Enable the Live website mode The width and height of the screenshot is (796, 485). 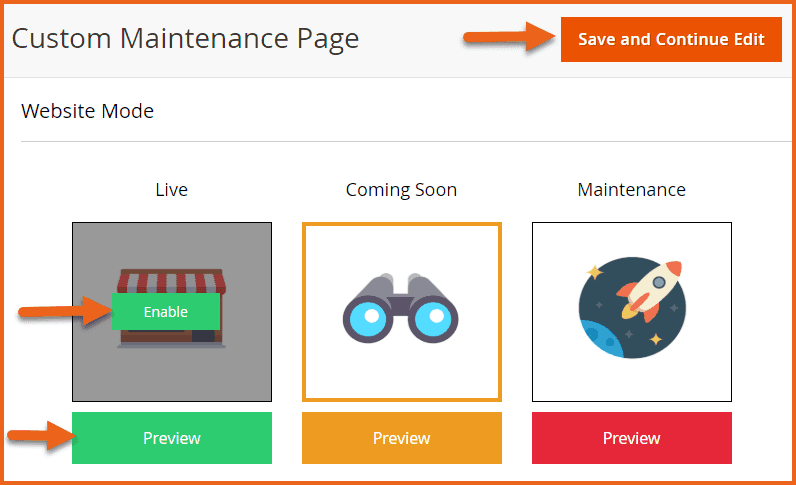point(166,312)
